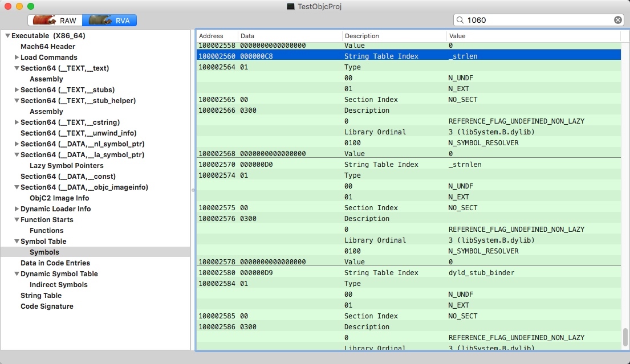The width and height of the screenshot is (630, 364).
Task: Select the _strnlen value cell
Action: [x=465, y=165]
